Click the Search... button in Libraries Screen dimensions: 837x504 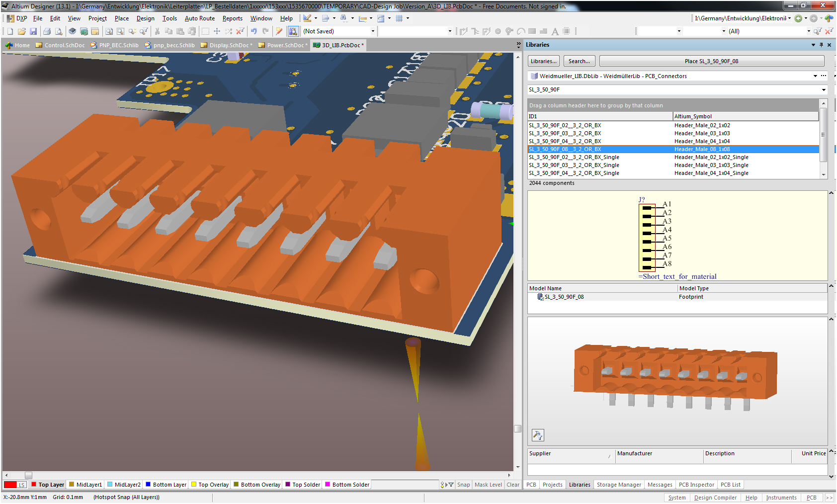(579, 61)
